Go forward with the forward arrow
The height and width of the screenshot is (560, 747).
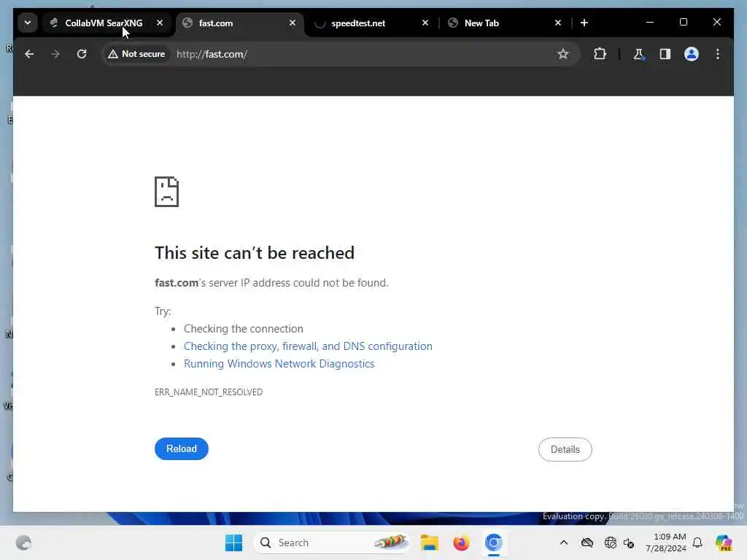pos(55,54)
